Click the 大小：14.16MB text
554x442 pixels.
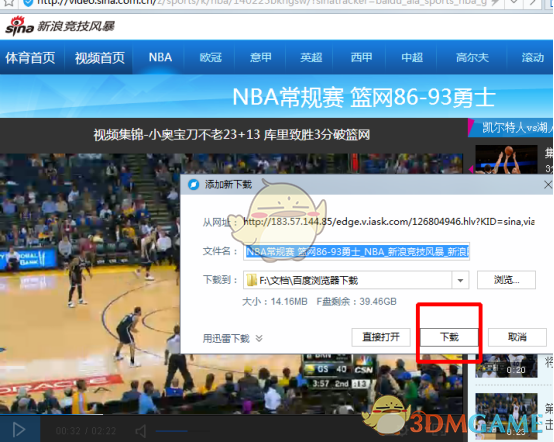(275, 302)
